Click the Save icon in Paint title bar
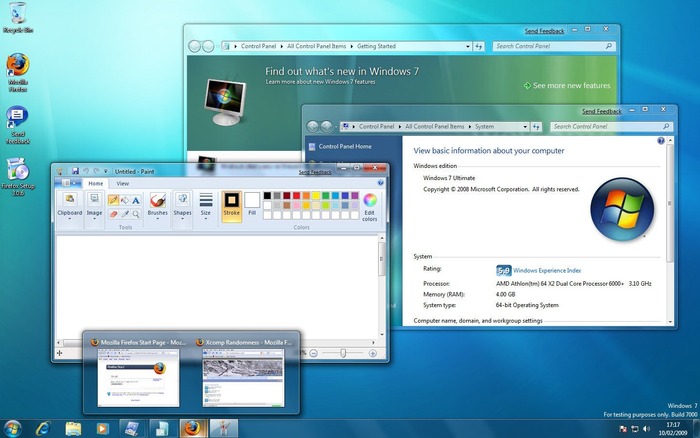700x438 pixels. tap(75, 171)
